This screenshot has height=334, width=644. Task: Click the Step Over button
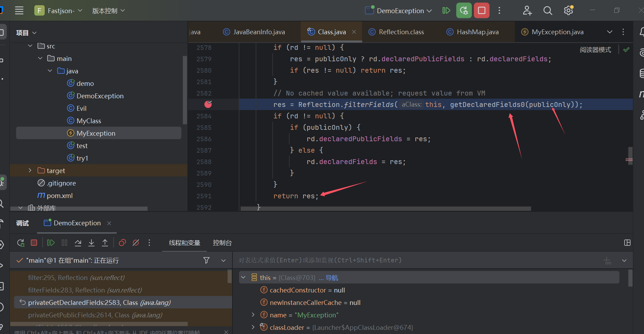coord(78,243)
